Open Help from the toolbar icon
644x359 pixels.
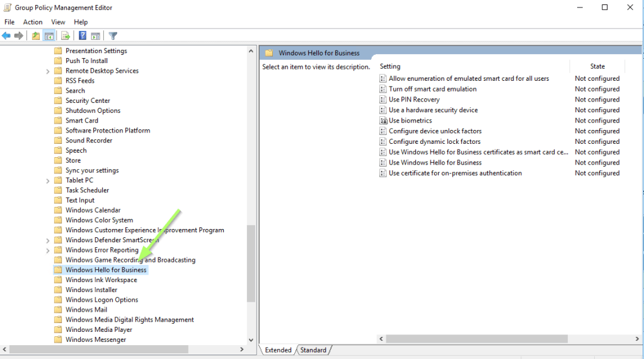[83, 36]
